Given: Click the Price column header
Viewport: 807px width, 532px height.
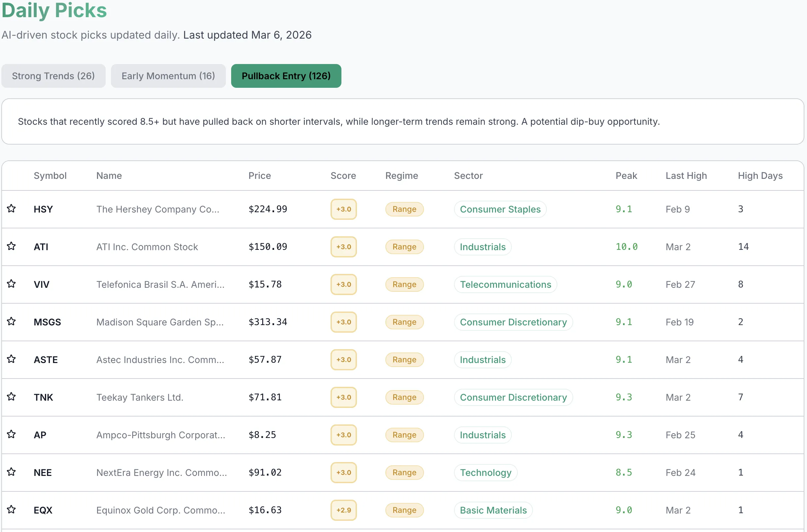Looking at the screenshot, I should tap(260, 176).
